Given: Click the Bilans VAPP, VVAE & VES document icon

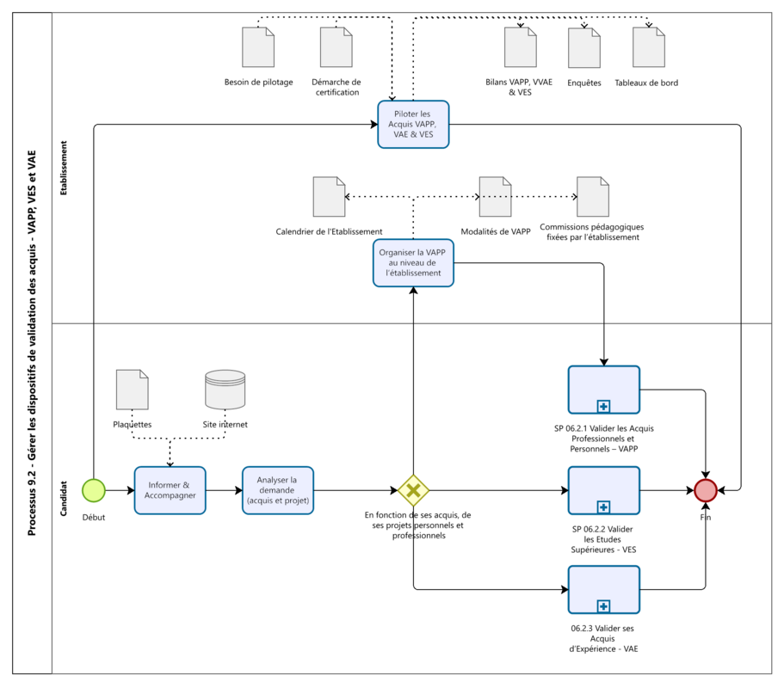Looking at the screenshot, I should pos(520,47).
